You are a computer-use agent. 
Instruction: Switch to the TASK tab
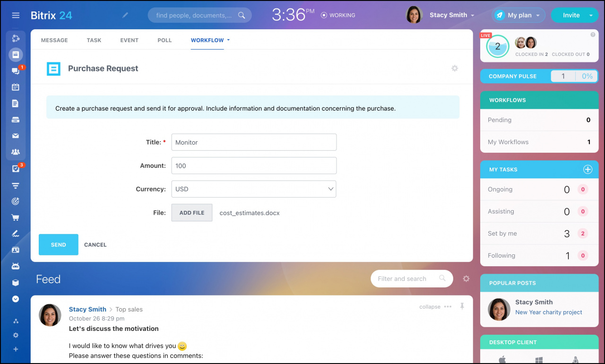94,40
